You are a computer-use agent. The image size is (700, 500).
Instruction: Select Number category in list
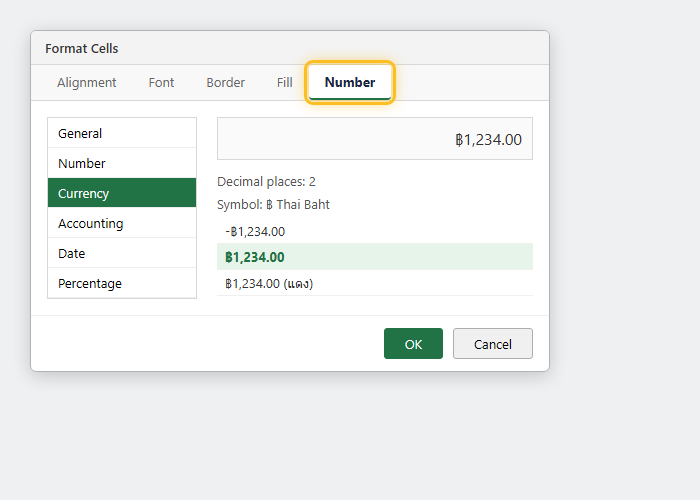pos(122,163)
